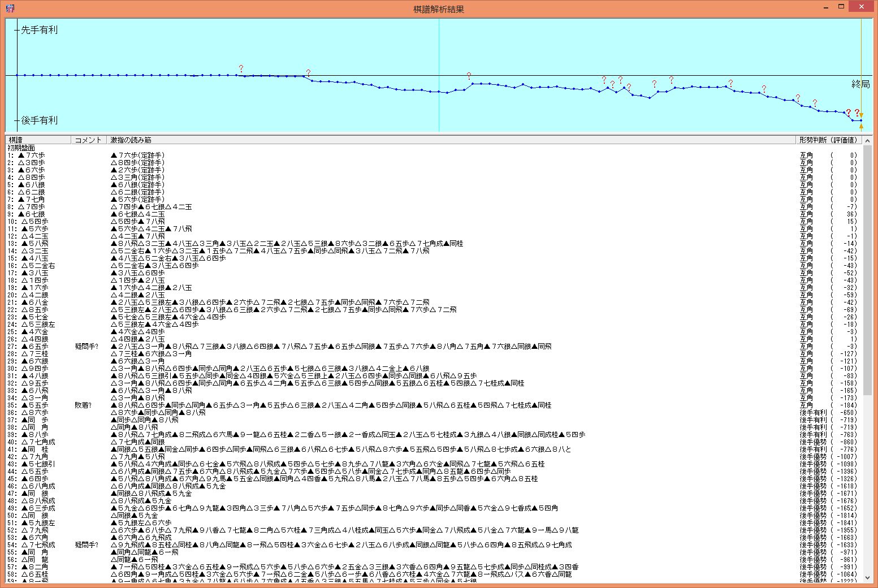Click the 形勢判断（評価値） column header
This screenshot has width=878, height=588.
828,140
